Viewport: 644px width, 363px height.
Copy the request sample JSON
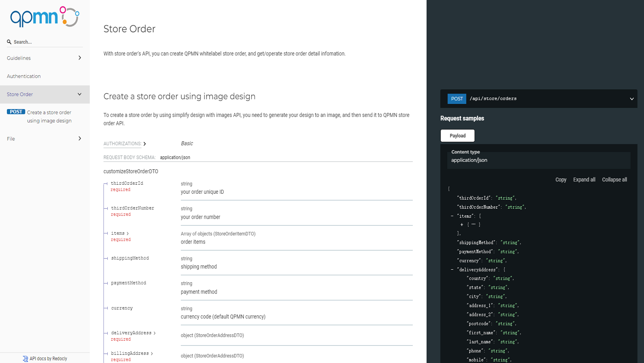pos(560,180)
